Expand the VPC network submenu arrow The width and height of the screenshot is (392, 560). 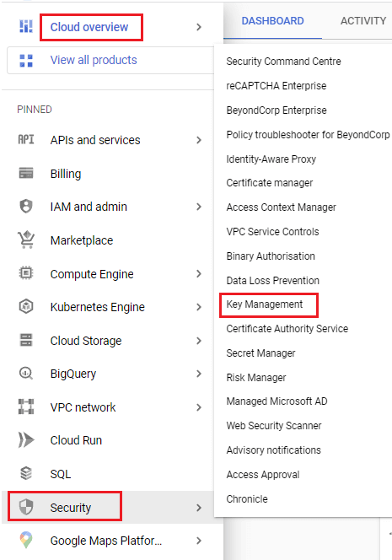[199, 407]
